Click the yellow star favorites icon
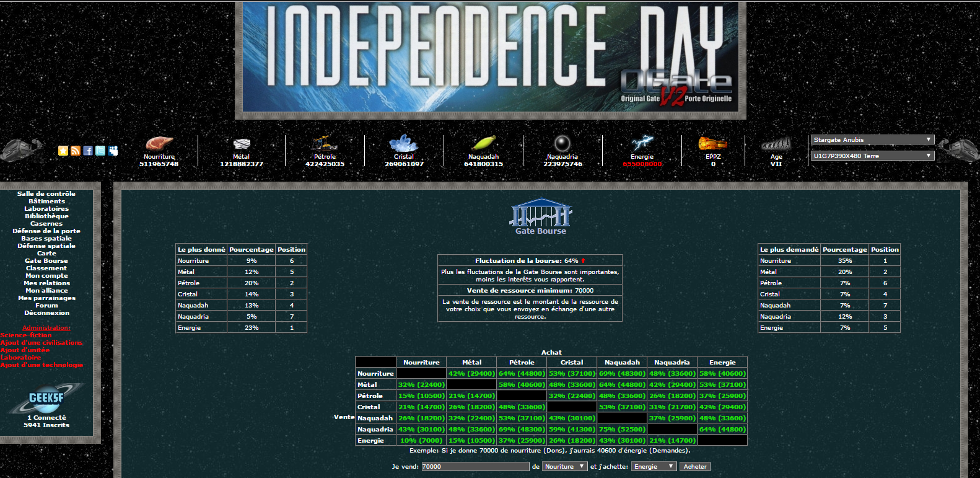The image size is (980, 478). (63, 151)
